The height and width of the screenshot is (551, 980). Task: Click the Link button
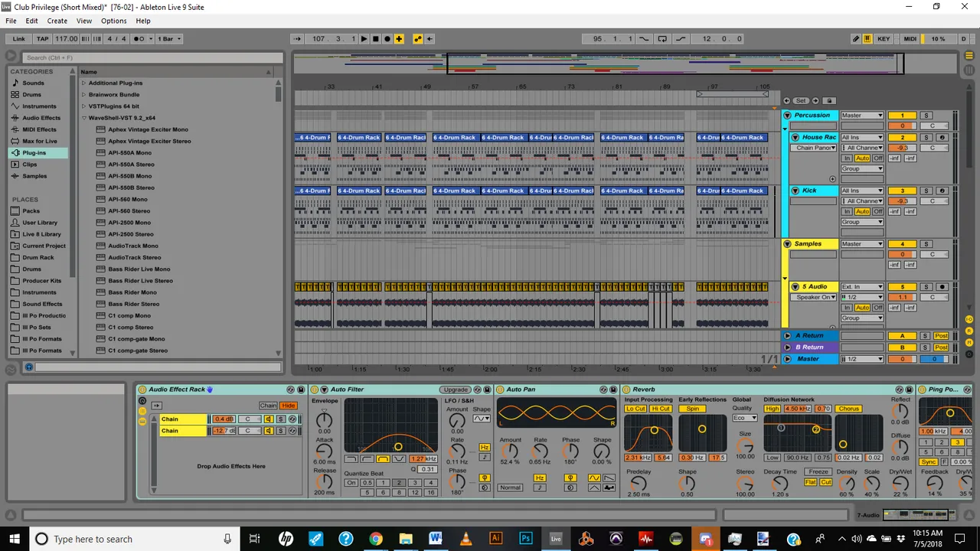pos(19,39)
